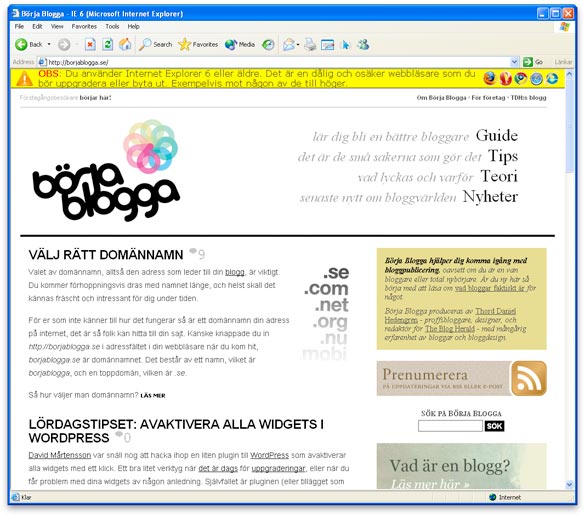The height and width of the screenshot is (516, 585).
Task: Open 'The Blog Herald' sidebar link
Action: 450,329
